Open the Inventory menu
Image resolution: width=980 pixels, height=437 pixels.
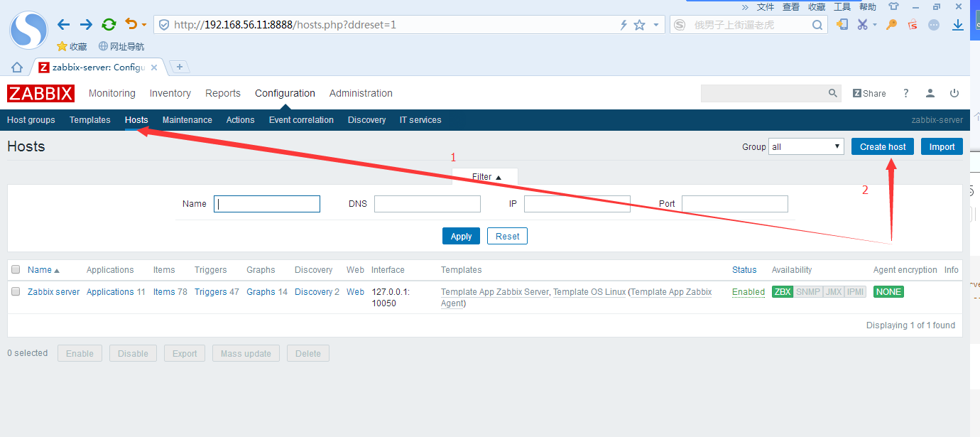coord(170,93)
